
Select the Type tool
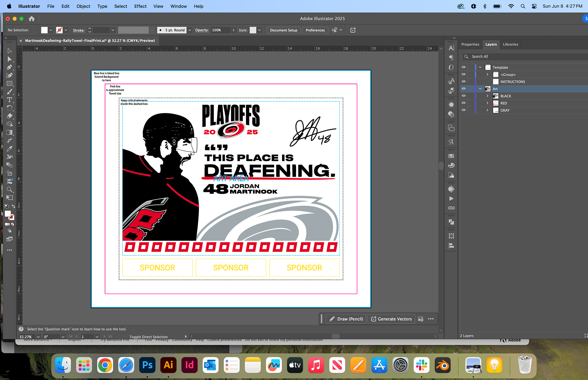[x=9, y=100]
